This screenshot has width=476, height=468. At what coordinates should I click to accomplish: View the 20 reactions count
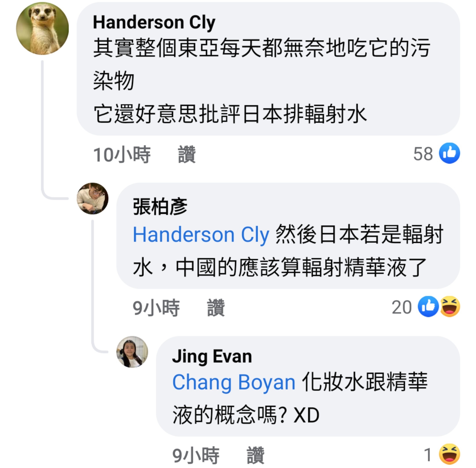(402, 307)
